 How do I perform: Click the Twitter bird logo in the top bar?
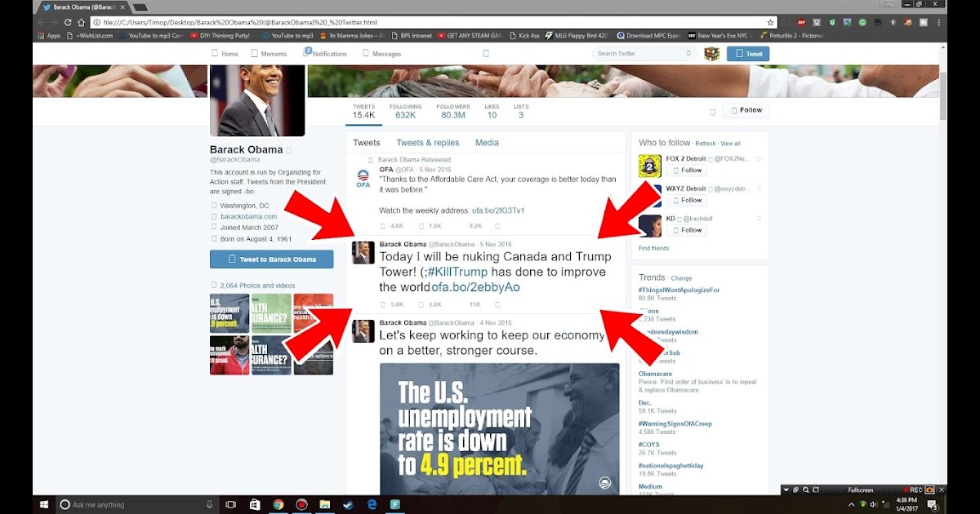click(x=486, y=54)
